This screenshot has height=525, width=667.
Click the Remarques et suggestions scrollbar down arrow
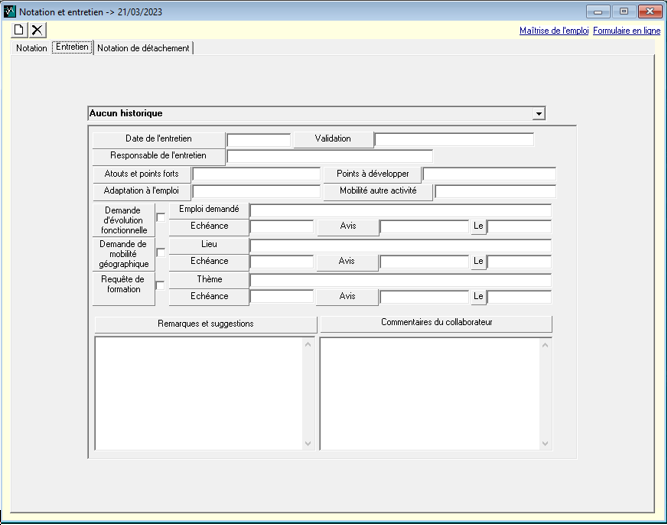(x=308, y=444)
